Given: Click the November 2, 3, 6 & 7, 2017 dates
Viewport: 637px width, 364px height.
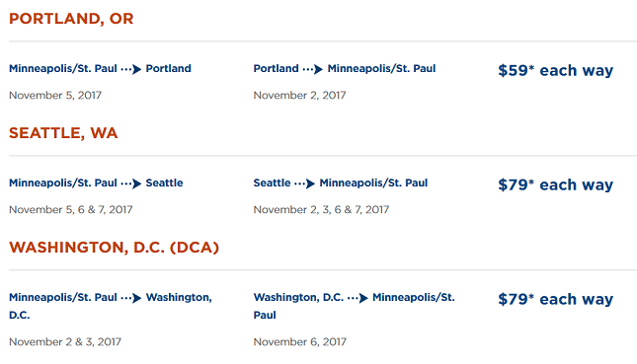Looking at the screenshot, I should [x=321, y=210].
